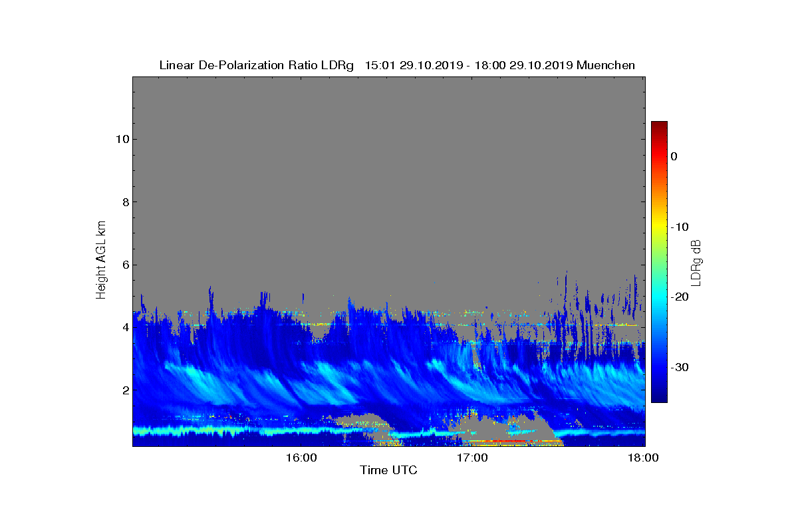
Task: Click the yellow band of the colorbar
Action: [659, 226]
